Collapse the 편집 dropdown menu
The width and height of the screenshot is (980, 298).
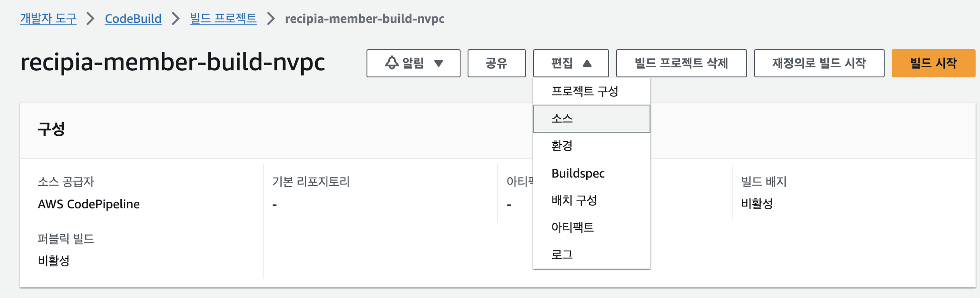570,63
